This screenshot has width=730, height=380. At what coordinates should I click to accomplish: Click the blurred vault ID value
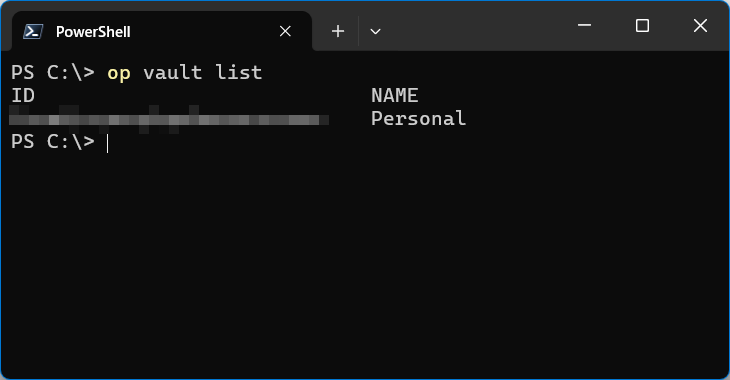click(x=169, y=120)
